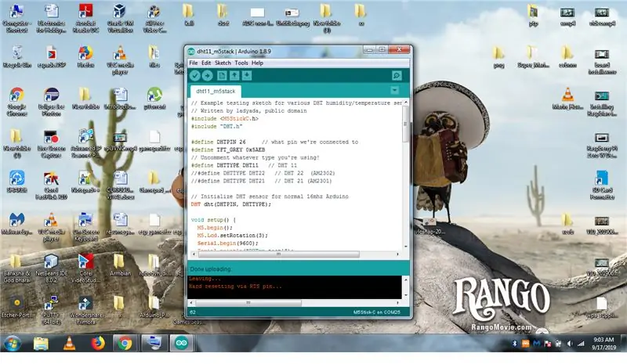627x364 pixels.
Task: Click the Upload arrow button in Arduino toolbar
Action: 207,75
